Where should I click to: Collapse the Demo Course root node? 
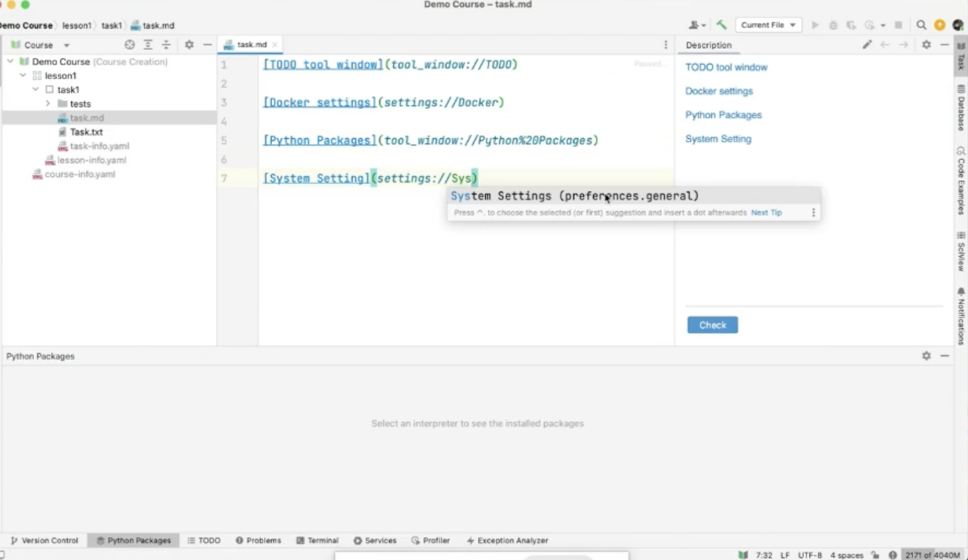[x=10, y=61]
